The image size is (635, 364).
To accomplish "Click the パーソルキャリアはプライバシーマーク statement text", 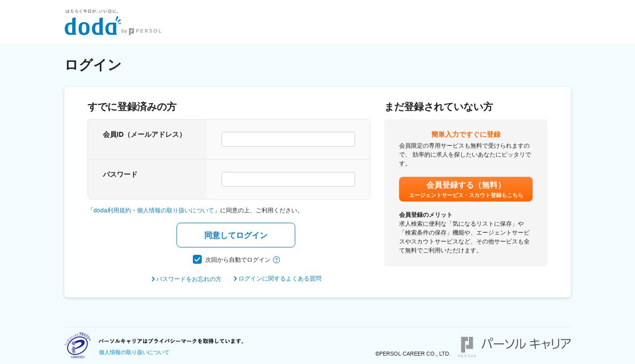I will (172, 341).
